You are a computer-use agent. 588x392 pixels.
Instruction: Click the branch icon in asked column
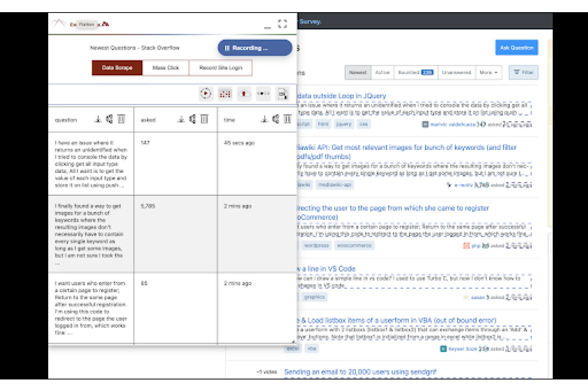tap(192, 119)
